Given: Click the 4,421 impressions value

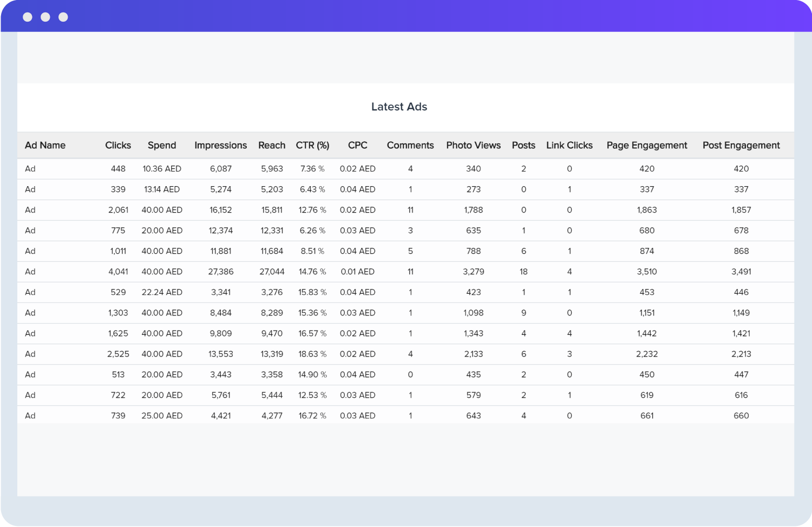Looking at the screenshot, I should pos(221,416).
